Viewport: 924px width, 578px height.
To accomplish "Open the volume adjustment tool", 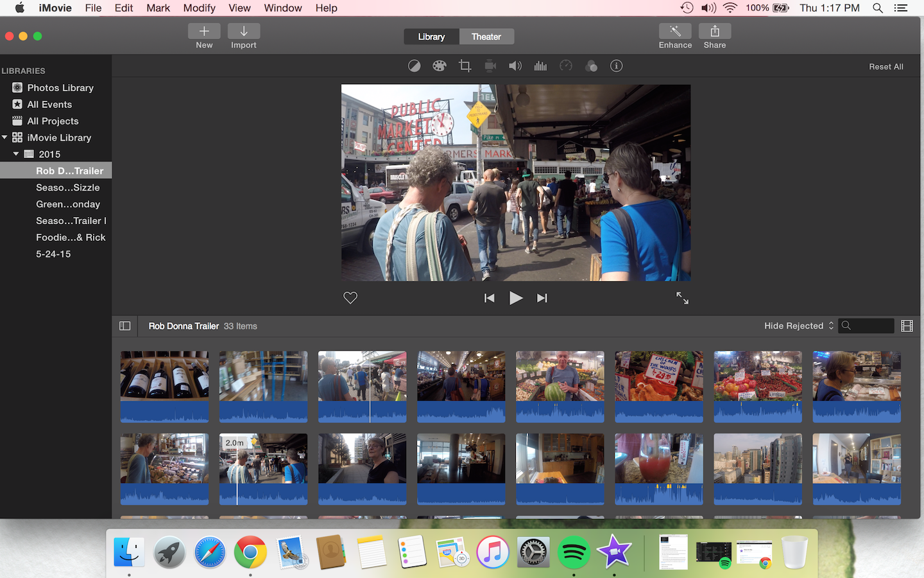I will tap(515, 66).
